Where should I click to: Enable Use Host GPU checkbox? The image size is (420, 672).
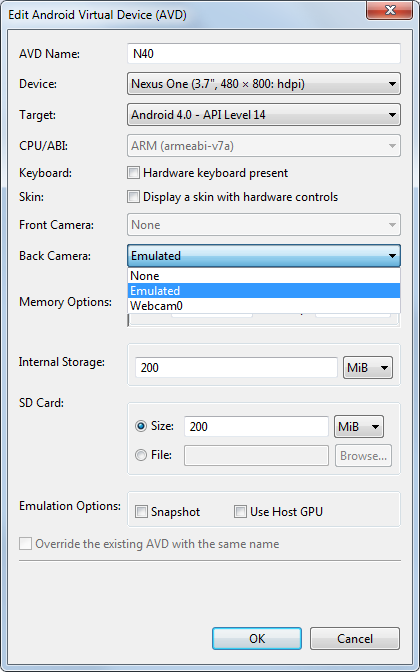point(240,512)
